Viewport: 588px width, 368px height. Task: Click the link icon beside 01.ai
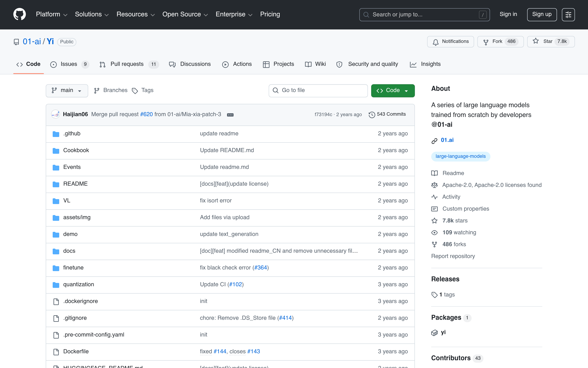[434, 141]
